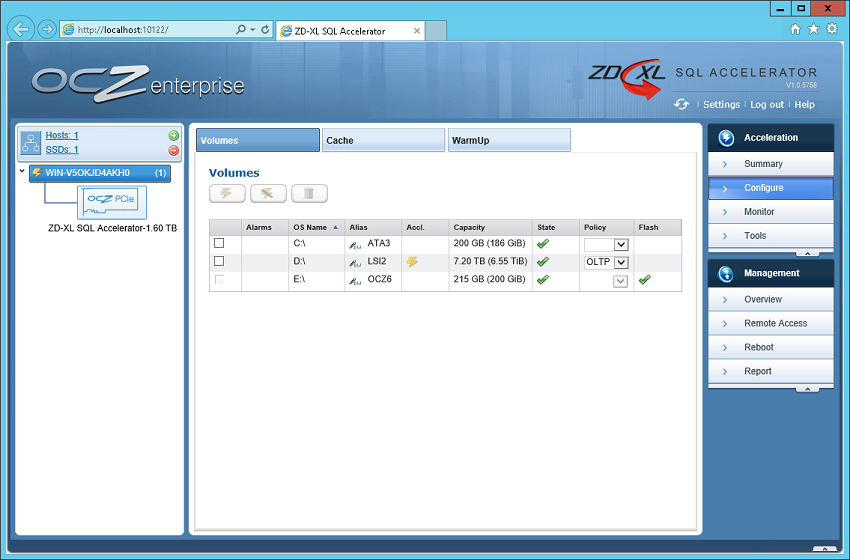Click the Reboot menu item
Screen dimensions: 850x560
coord(770,347)
